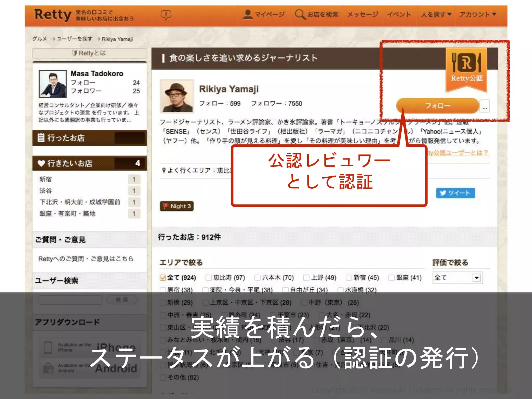Viewport: 532px width, 399px height.
Task: Check the 自由が丘 (34) area filter
Action: click(x=285, y=290)
